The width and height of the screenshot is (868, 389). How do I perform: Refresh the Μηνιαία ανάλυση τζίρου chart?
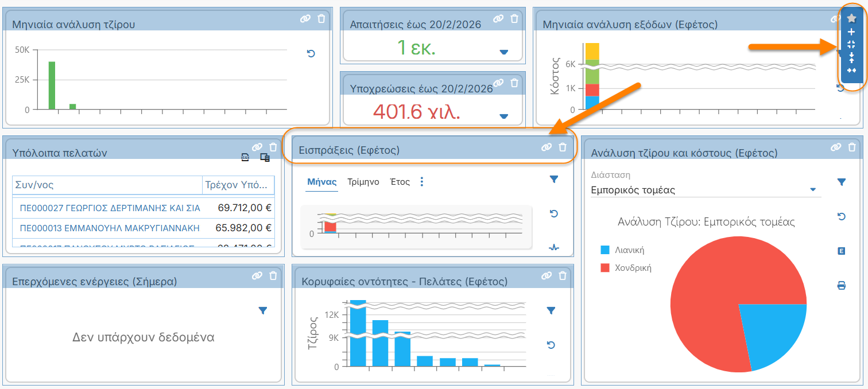(x=311, y=53)
